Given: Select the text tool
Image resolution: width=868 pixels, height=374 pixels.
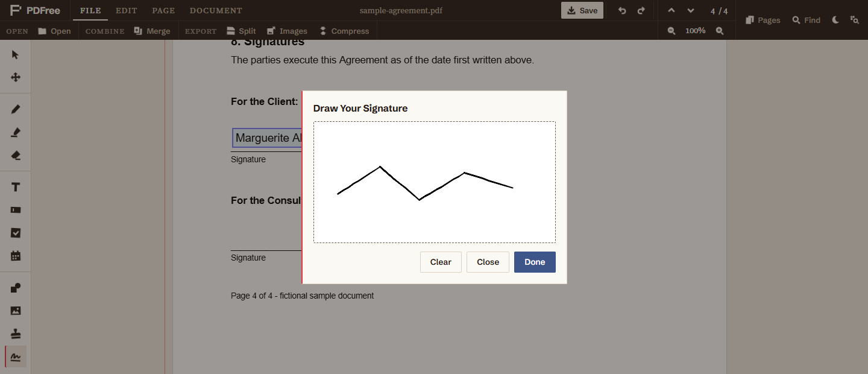Looking at the screenshot, I should (16, 187).
